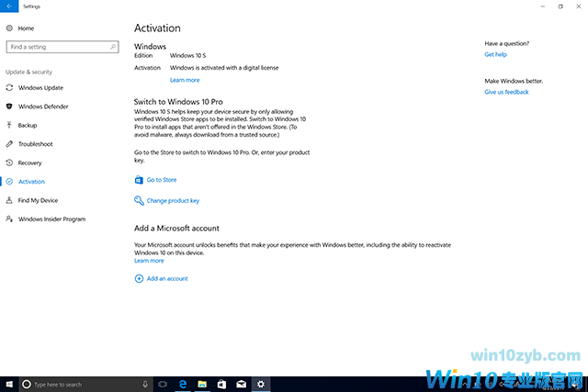
Task: Open the Mail app from the taskbar
Action: point(241,384)
